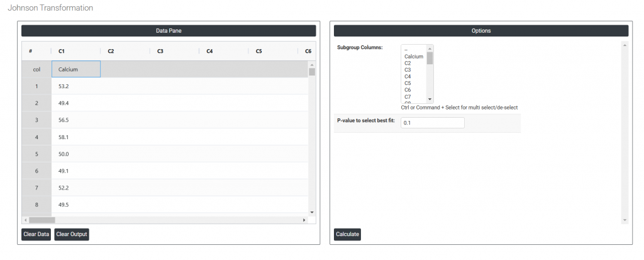The height and width of the screenshot is (260, 644).
Task: Select the C1 column header
Action: point(62,51)
